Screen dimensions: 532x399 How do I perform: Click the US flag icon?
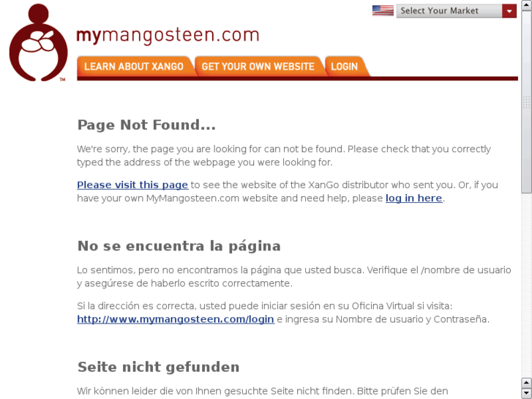pyautogui.click(x=383, y=10)
